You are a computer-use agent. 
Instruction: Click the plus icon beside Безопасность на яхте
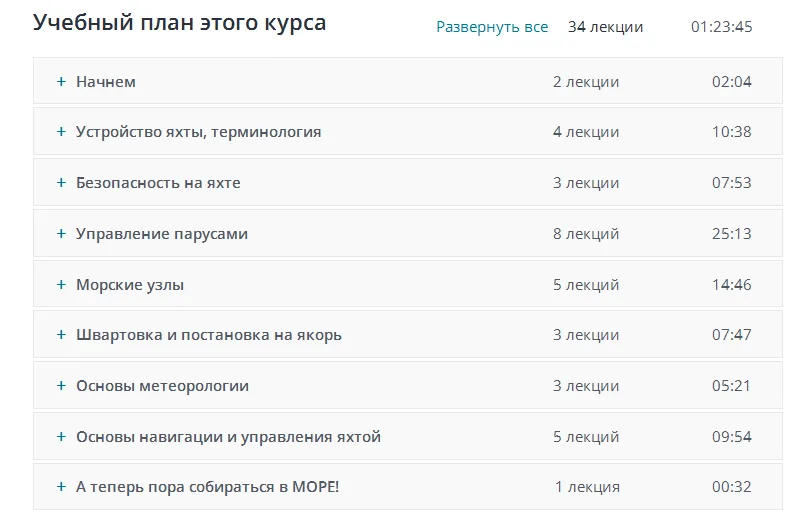point(61,183)
